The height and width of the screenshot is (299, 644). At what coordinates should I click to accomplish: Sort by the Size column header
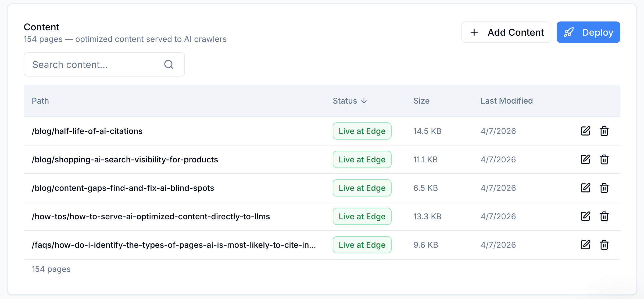pyautogui.click(x=421, y=101)
